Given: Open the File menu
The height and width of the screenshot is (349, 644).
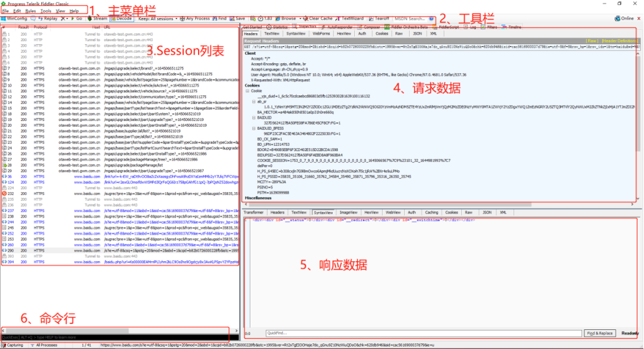Looking at the screenshot, I should 6,11.
